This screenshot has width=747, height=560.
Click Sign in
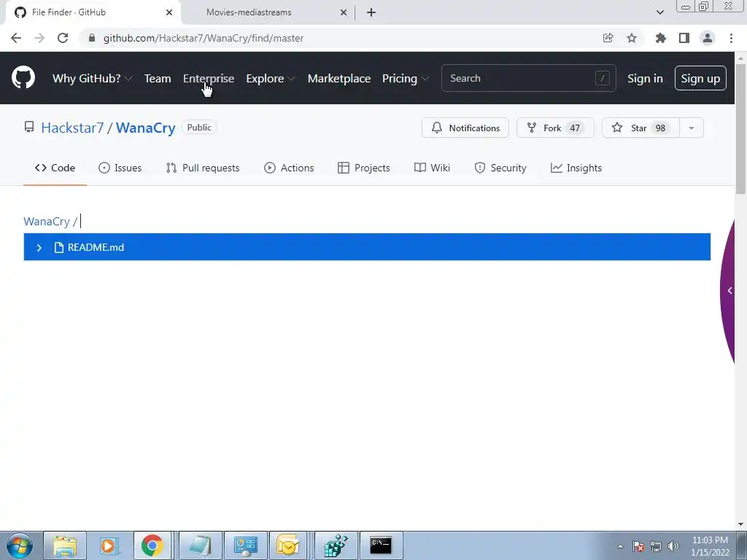point(645,79)
